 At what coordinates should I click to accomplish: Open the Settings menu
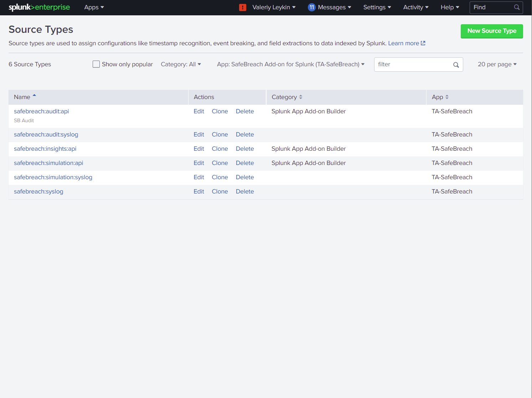[x=377, y=7]
